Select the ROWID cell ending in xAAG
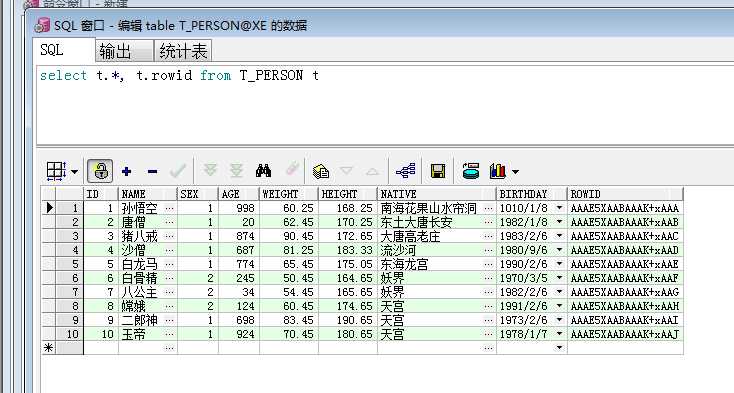This screenshot has width=734, height=393. point(625,292)
